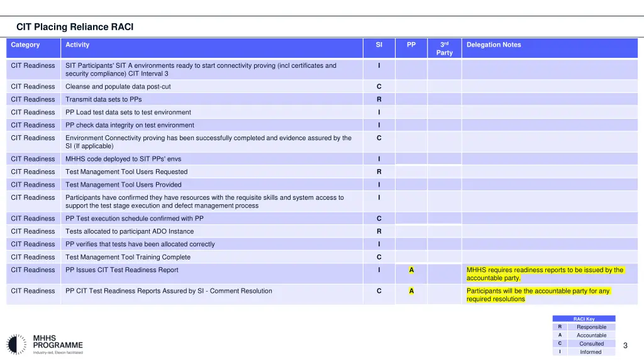This screenshot has height=362, width=644.
Task: Click the PP column header
Action: (x=411, y=45)
